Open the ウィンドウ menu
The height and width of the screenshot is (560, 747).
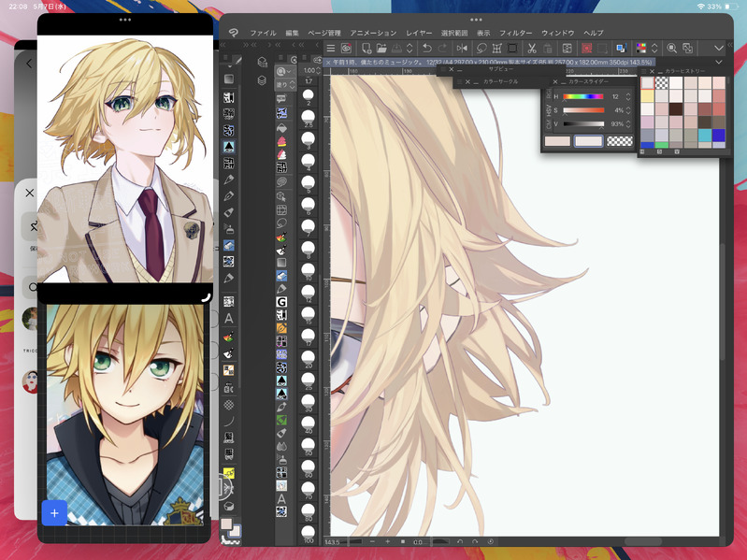point(557,33)
